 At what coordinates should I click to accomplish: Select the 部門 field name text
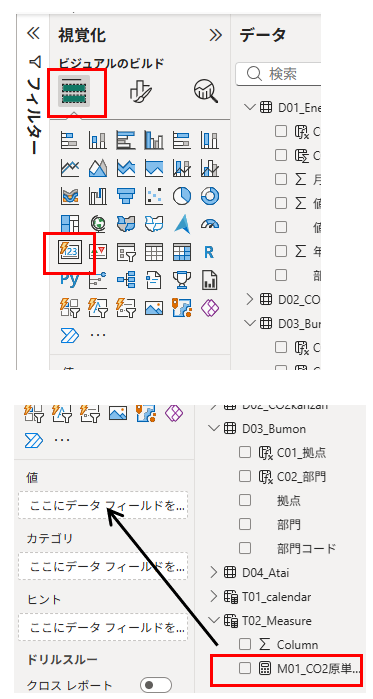click(x=288, y=524)
